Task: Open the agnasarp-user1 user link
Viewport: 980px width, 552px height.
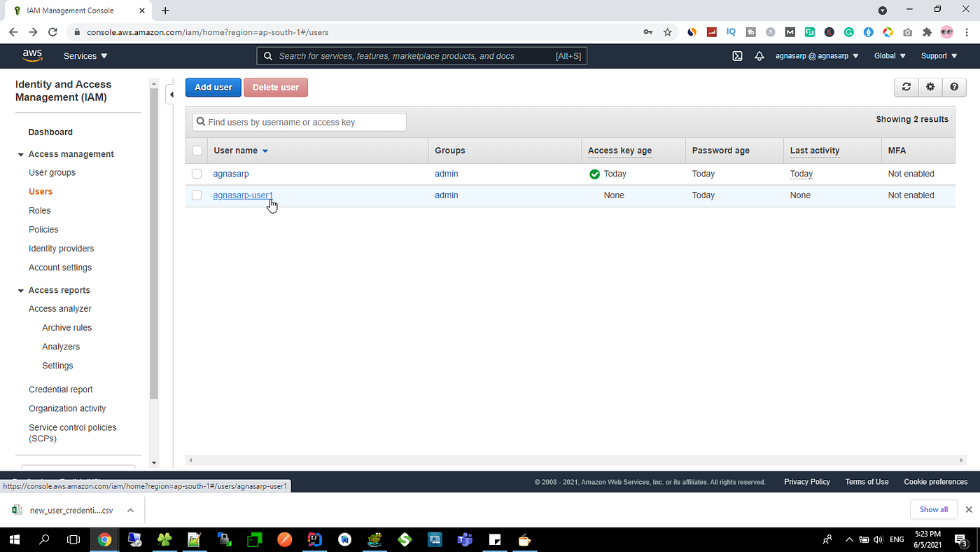Action: click(x=243, y=195)
